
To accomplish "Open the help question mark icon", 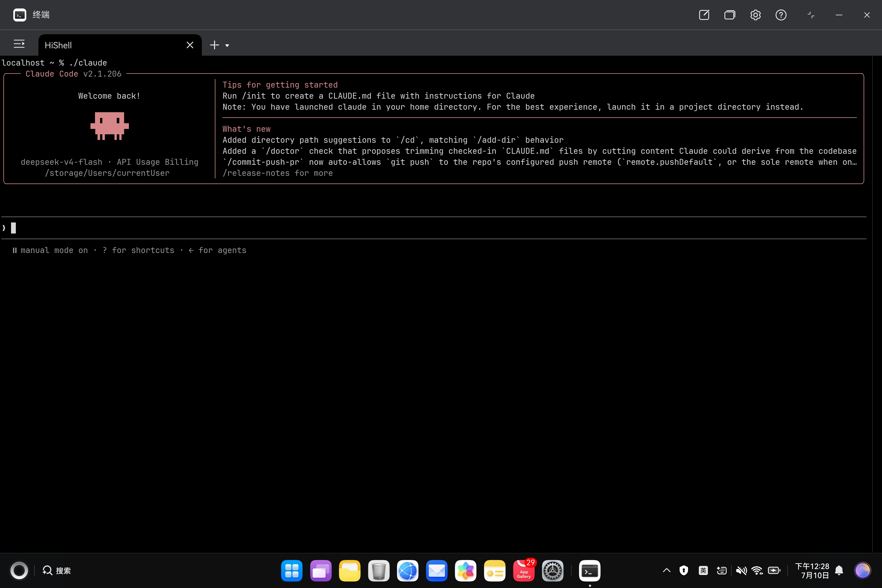I will [781, 15].
